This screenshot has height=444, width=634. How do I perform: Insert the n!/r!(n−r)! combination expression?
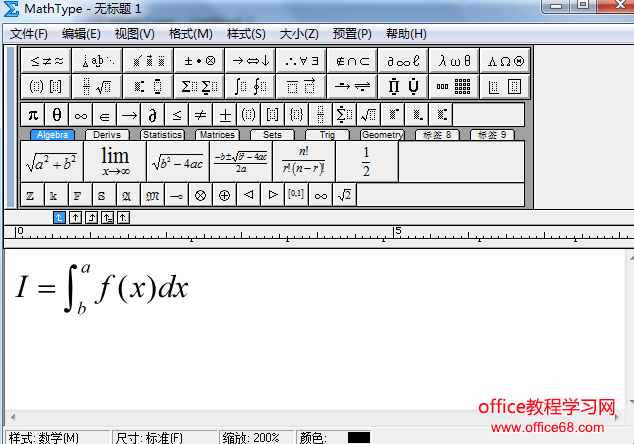[x=304, y=161]
